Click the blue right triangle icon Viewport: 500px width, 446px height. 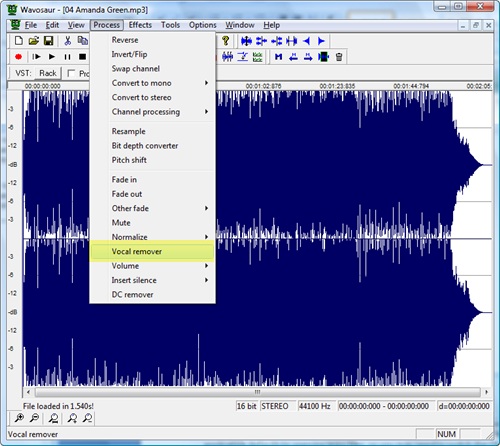(x=321, y=41)
